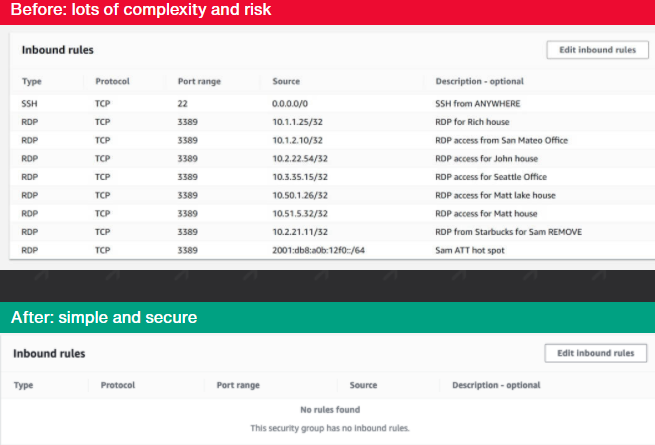Select the SSH type cell
The height and width of the screenshot is (445, 655).
point(29,104)
